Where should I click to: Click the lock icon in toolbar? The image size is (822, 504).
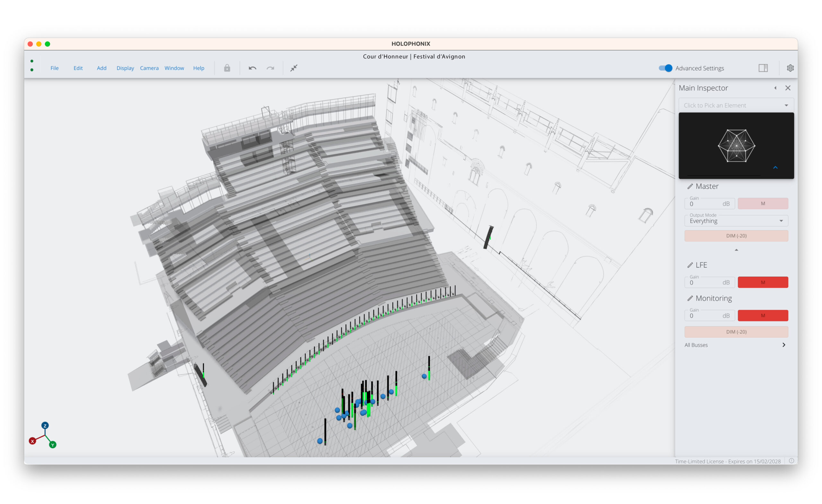coord(227,68)
